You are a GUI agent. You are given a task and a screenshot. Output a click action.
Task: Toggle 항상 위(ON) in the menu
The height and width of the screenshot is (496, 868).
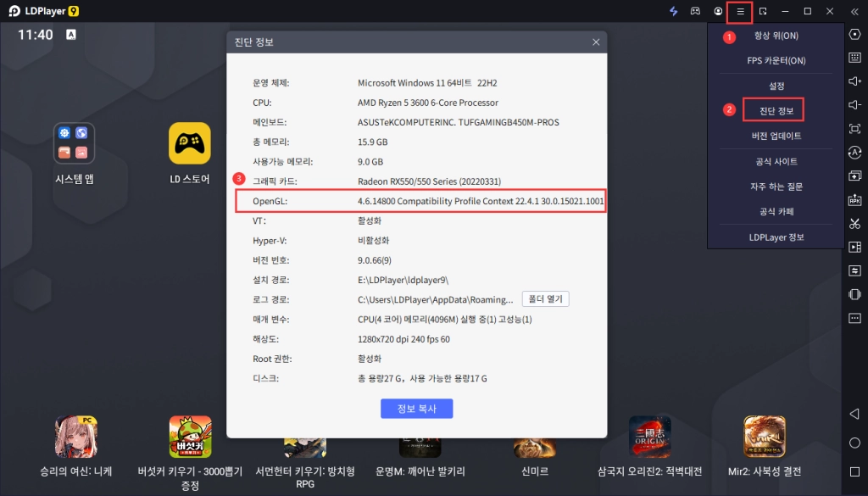(x=776, y=36)
